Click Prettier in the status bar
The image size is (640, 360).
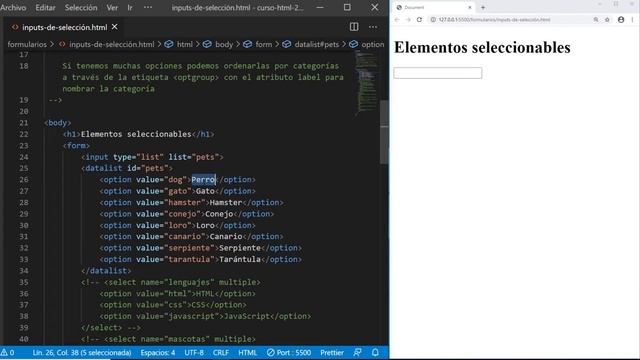[x=332, y=353]
